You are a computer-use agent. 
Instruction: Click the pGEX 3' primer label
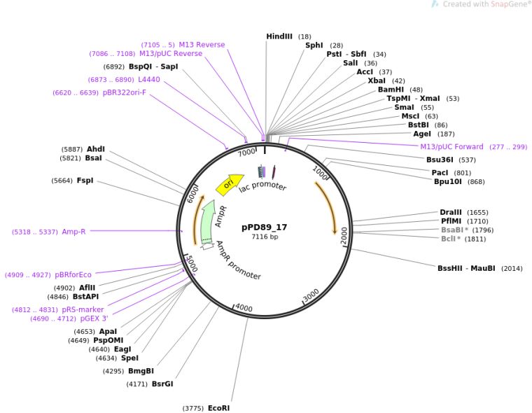(x=88, y=319)
